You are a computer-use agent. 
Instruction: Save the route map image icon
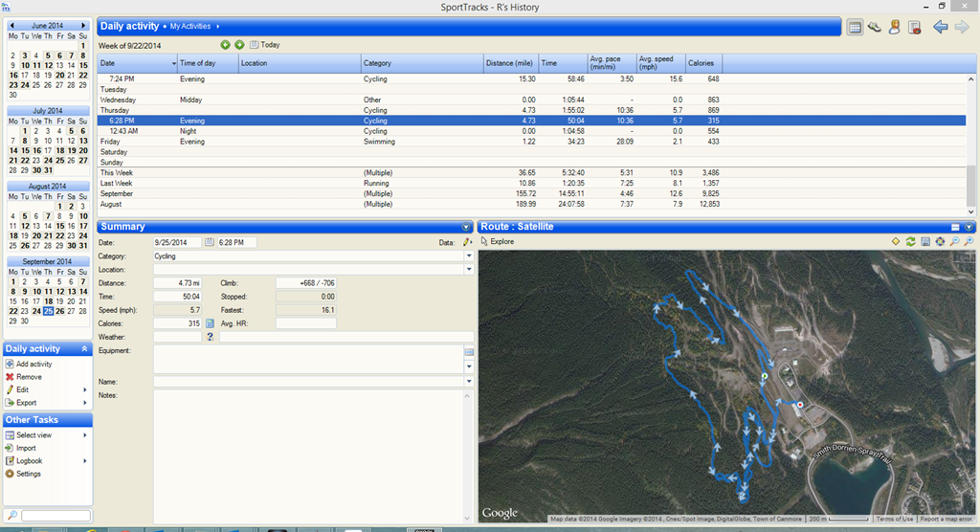tap(925, 241)
